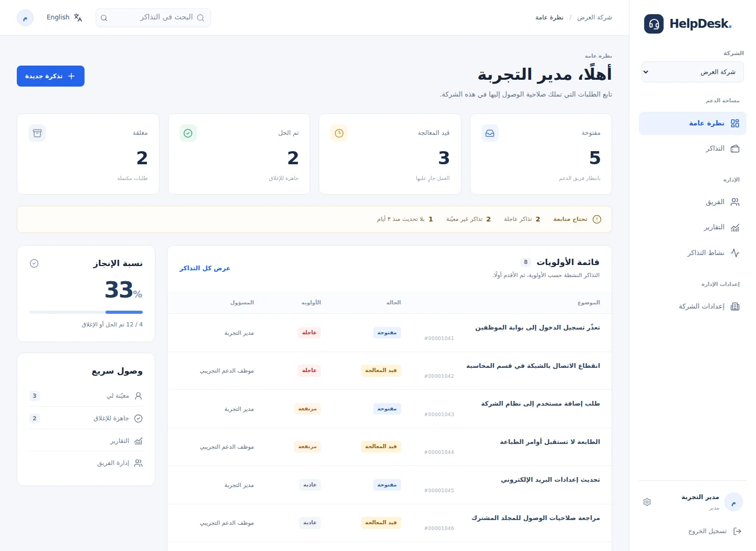Click the بلا تحديث منذ ٣ أيام entry
This screenshot has width=756, height=551.
(405, 219)
